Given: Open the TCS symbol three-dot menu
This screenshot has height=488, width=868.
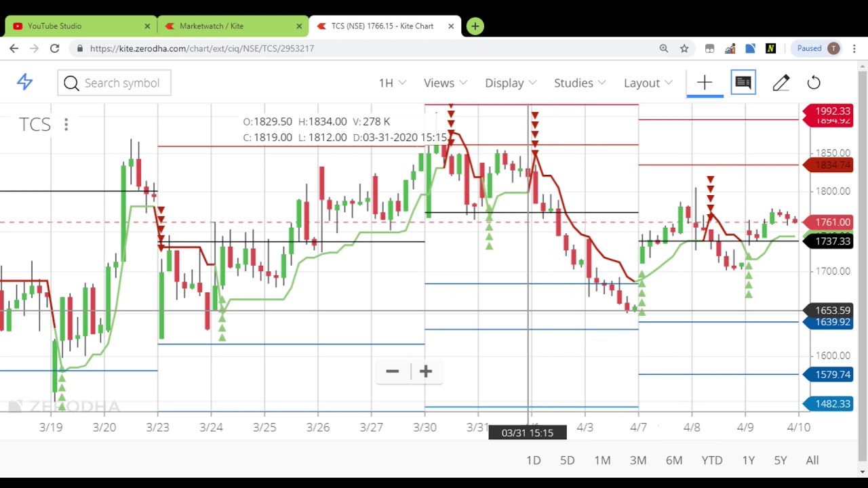Looking at the screenshot, I should click(66, 124).
